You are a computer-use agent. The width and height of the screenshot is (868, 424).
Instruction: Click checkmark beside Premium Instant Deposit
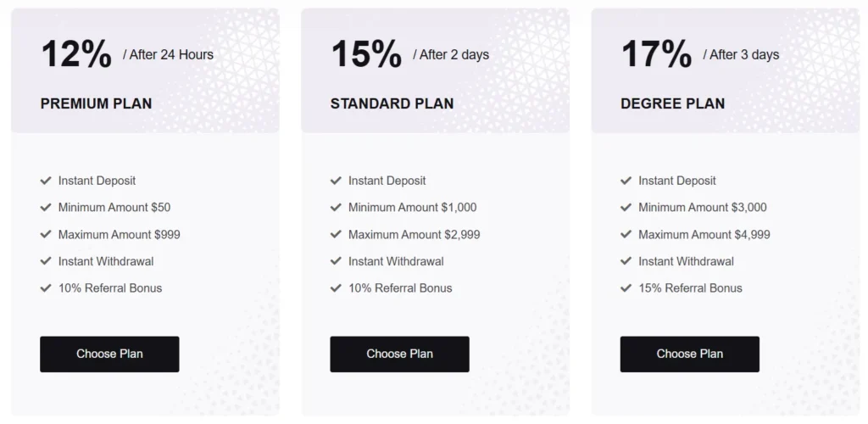(46, 181)
